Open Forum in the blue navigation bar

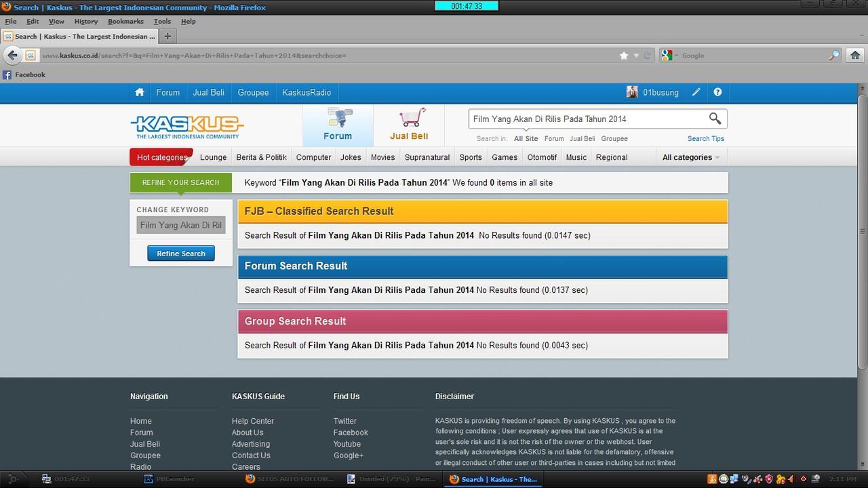pyautogui.click(x=167, y=92)
